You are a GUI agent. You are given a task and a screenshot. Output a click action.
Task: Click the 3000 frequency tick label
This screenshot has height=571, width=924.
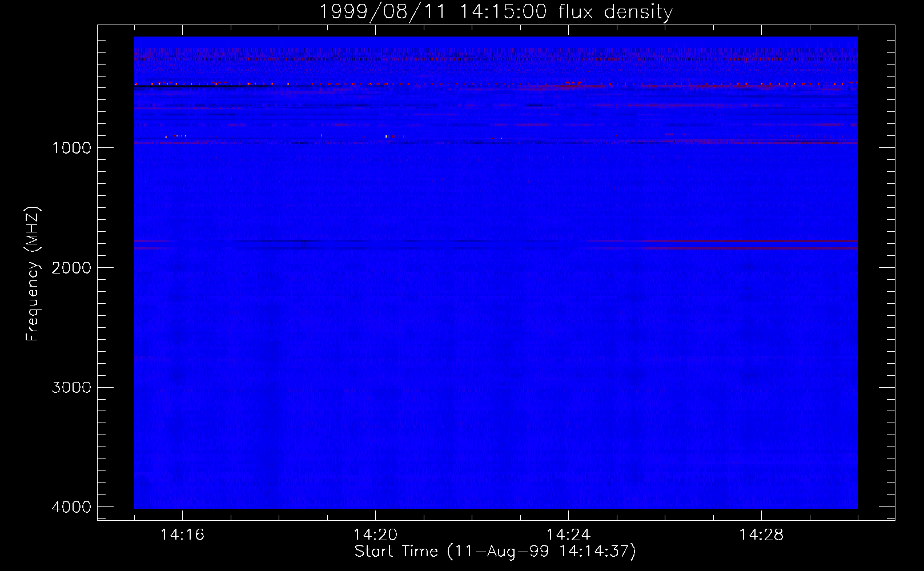pos(71,388)
